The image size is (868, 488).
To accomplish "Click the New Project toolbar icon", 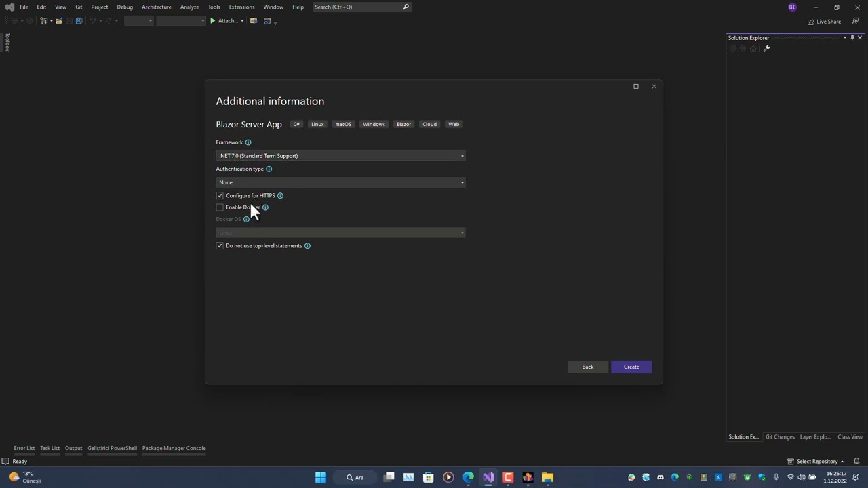I will click(44, 21).
